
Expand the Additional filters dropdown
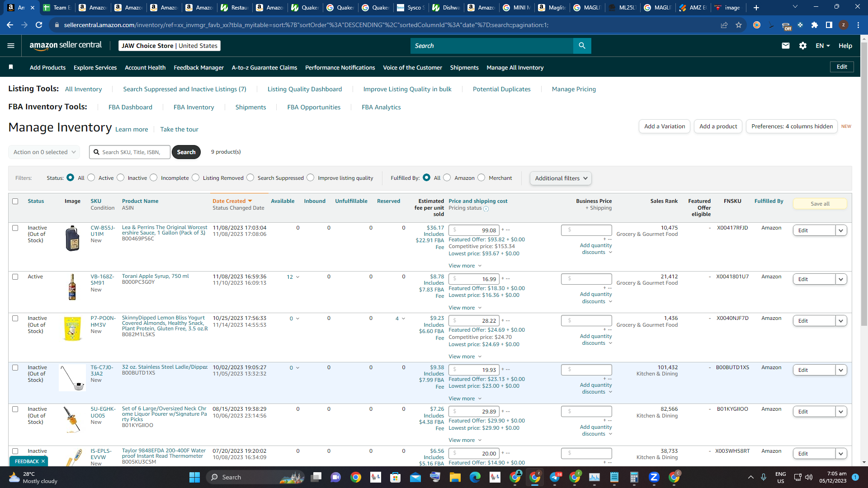(561, 178)
